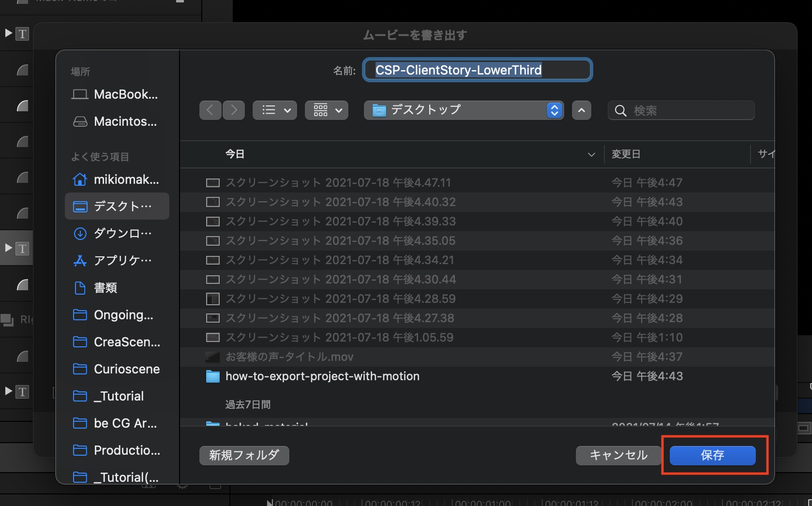Click the 今日 午後1:10 modified date cell
Image resolution: width=812 pixels, height=506 pixels.
pyautogui.click(x=647, y=337)
